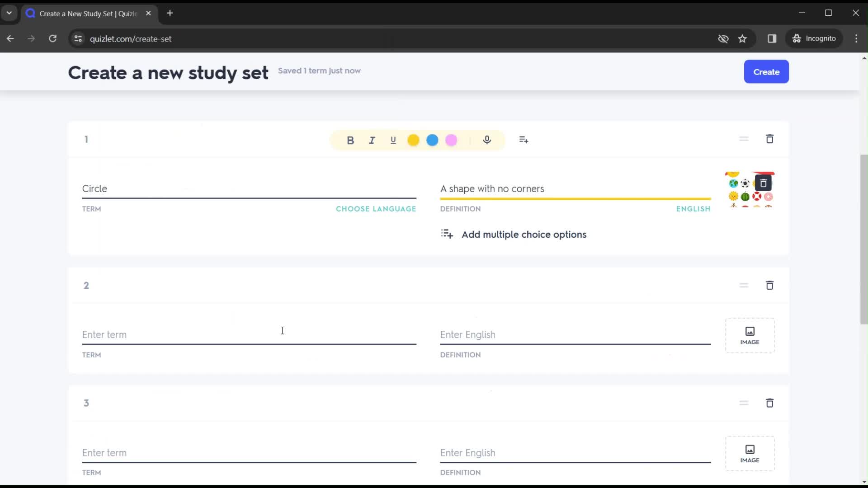Delete term card number three
868x488 pixels.
coord(769,404)
